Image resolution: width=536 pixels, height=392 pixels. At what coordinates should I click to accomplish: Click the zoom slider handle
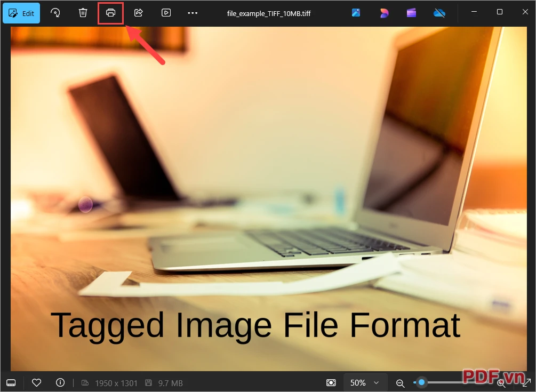pyautogui.click(x=421, y=382)
